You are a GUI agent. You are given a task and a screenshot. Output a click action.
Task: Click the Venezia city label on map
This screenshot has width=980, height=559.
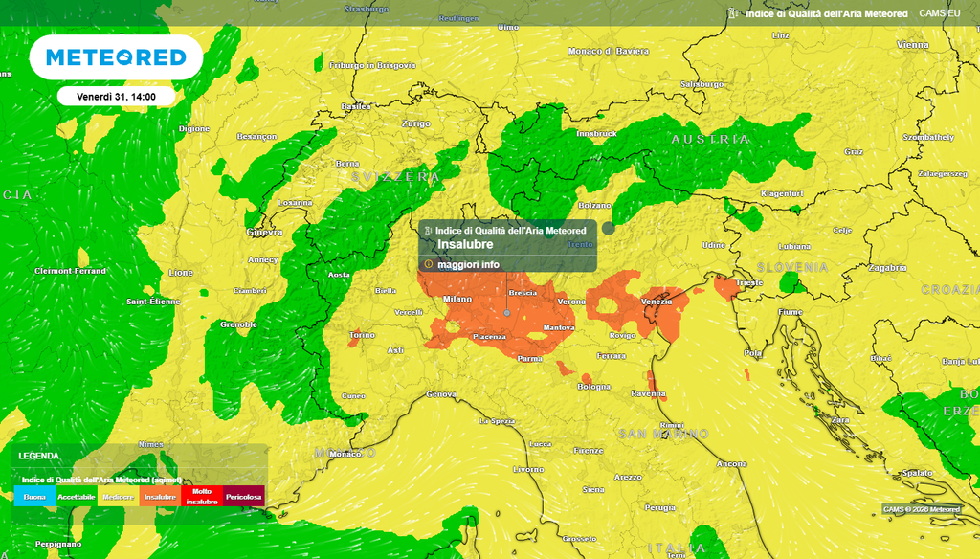click(x=657, y=302)
